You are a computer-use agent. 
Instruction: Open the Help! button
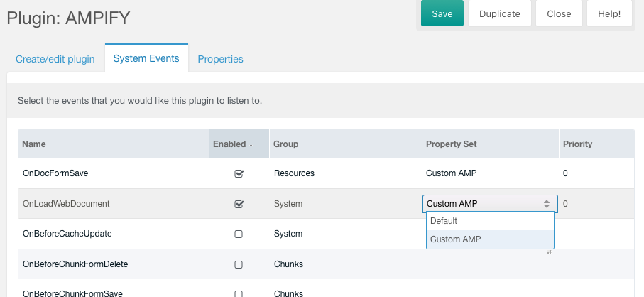(x=609, y=13)
